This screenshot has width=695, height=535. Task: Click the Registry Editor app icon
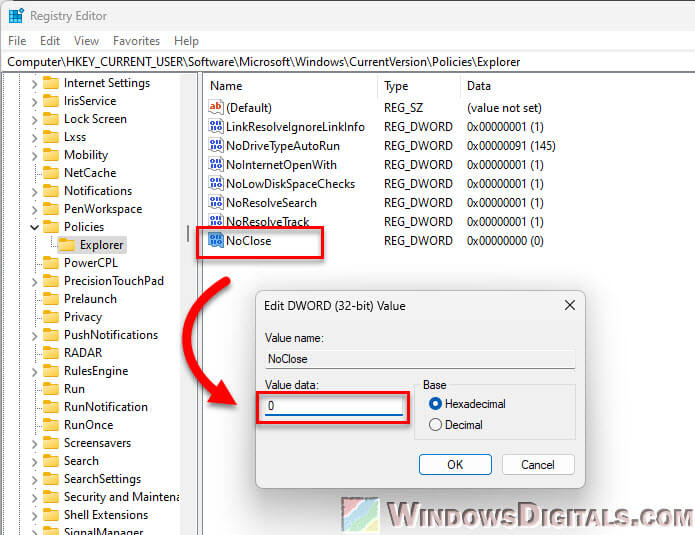[x=16, y=16]
